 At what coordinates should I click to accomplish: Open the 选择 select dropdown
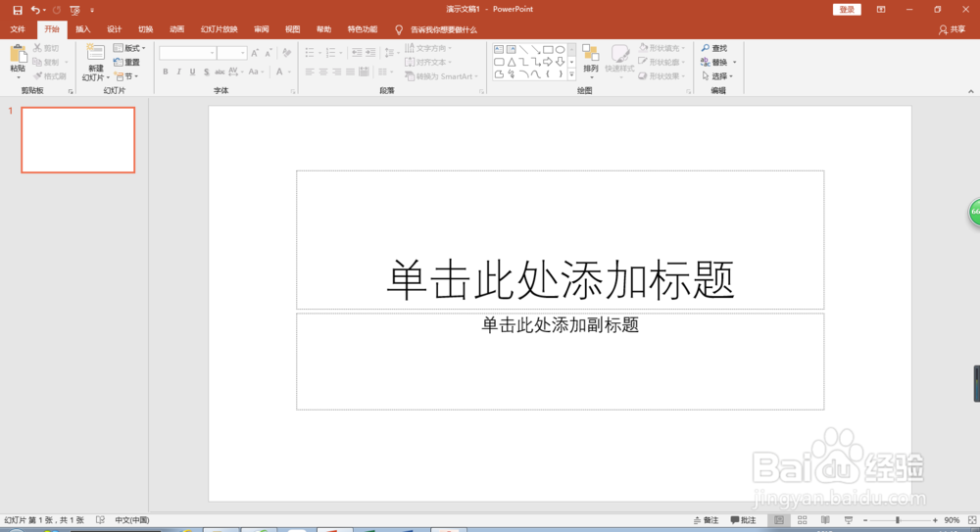(717, 76)
